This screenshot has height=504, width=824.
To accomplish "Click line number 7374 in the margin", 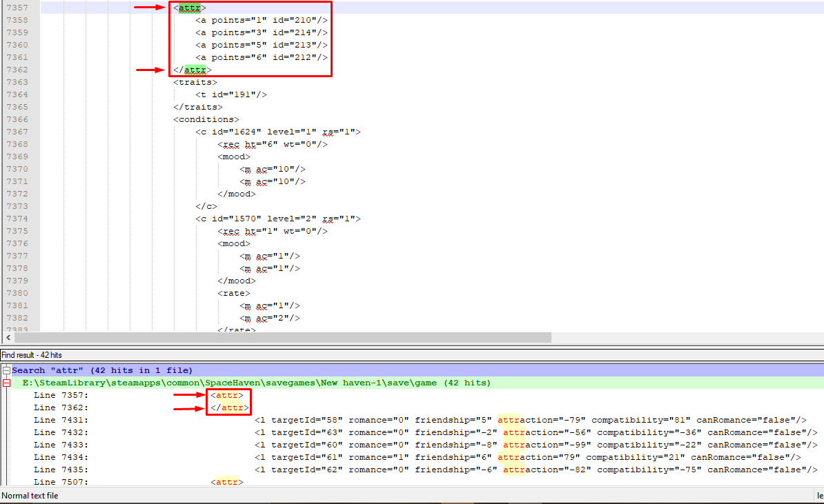I will 17,219.
